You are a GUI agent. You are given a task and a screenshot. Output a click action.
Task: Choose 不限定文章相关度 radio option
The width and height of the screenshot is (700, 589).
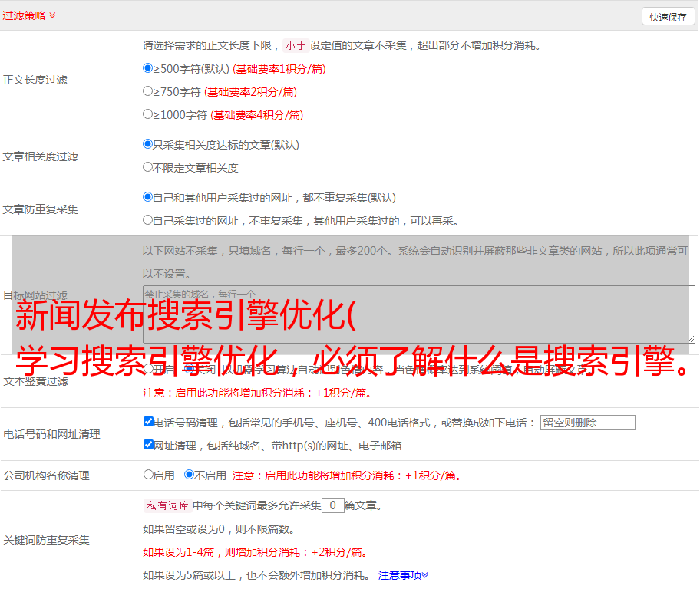click(x=147, y=167)
